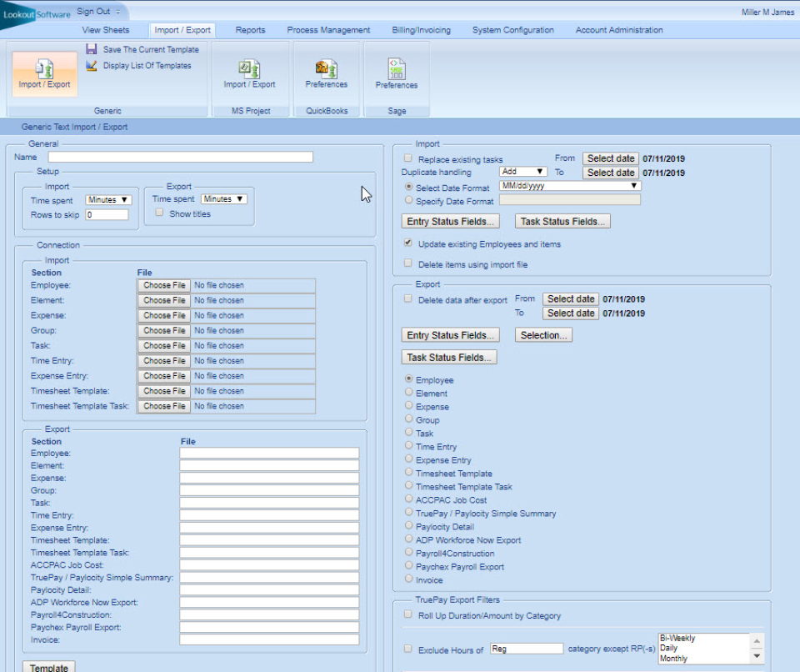Image resolution: width=800 pixels, height=672 pixels.
Task: Open the Sign Out menu
Action: pyautogui.click(x=94, y=11)
